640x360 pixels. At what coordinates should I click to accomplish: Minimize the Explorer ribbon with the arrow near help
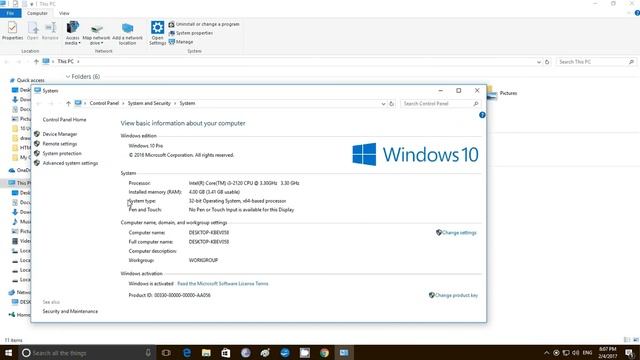click(629, 13)
